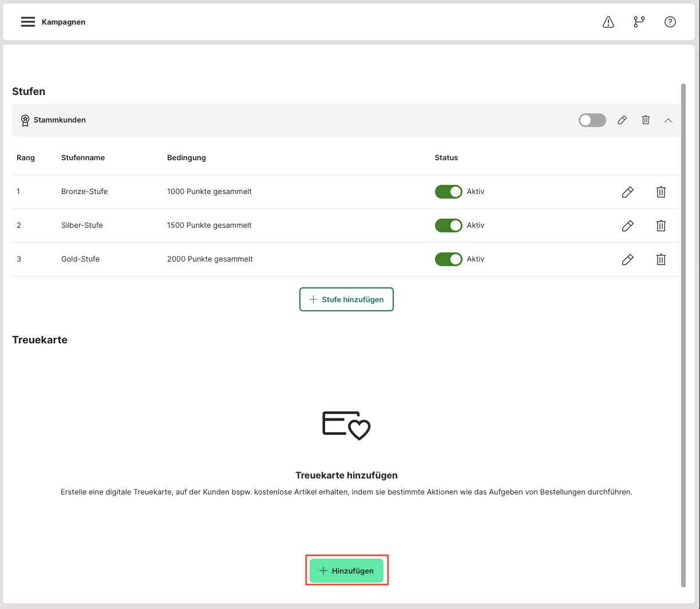Enable the Stammkunden toggle switch
The image size is (700, 609).
click(x=592, y=120)
